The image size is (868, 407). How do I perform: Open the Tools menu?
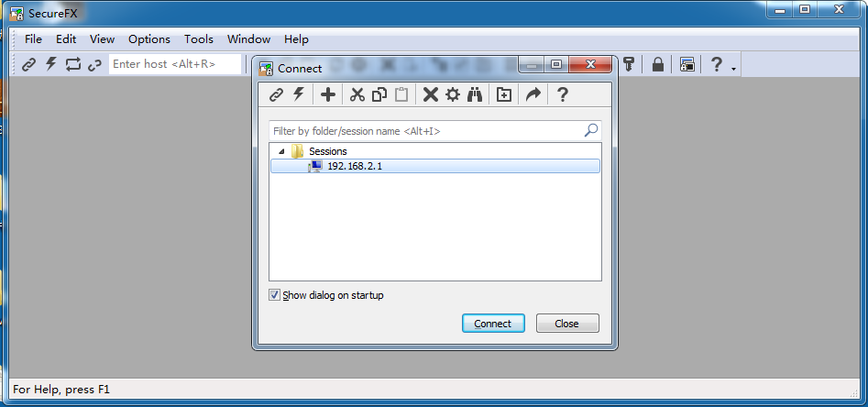point(199,39)
